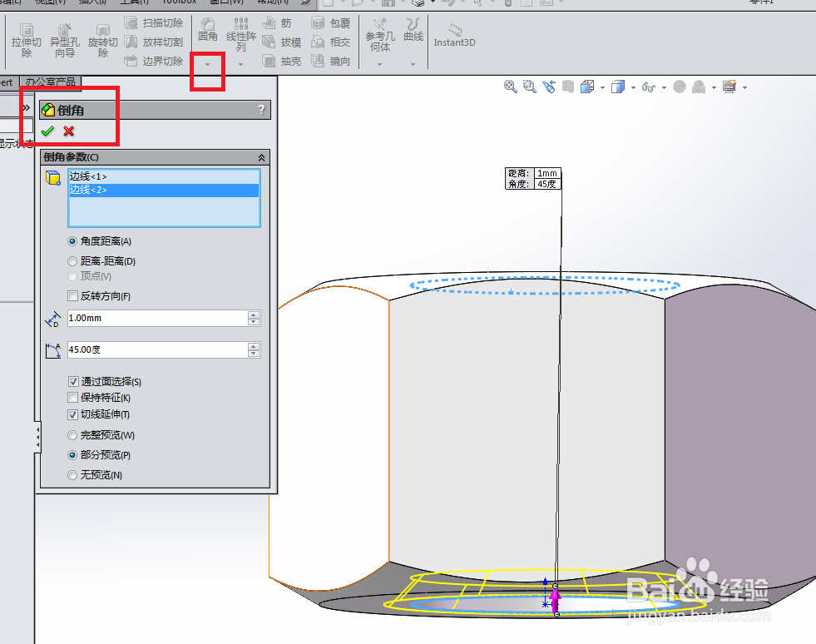The height and width of the screenshot is (644, 816).
Task: Click the 45.00度 angle input field
Action: coord(158,349)
